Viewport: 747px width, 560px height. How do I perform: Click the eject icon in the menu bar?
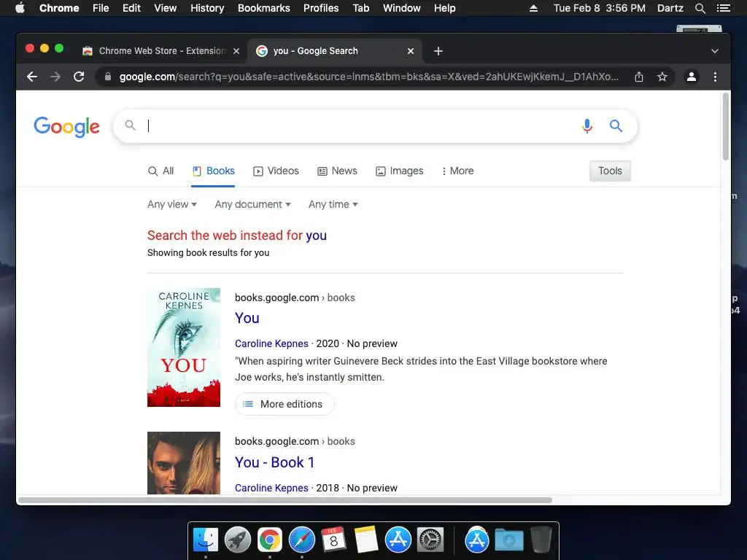(533, 8)
